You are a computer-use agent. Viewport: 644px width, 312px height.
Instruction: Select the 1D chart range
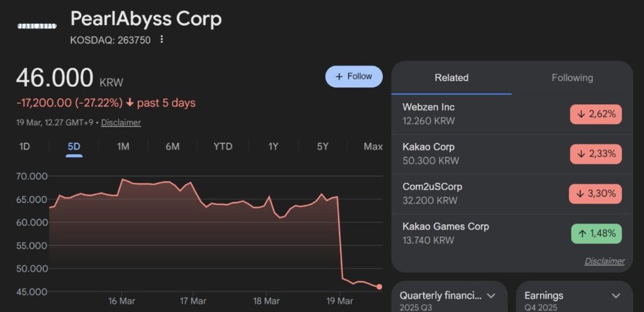pos(25,147)
